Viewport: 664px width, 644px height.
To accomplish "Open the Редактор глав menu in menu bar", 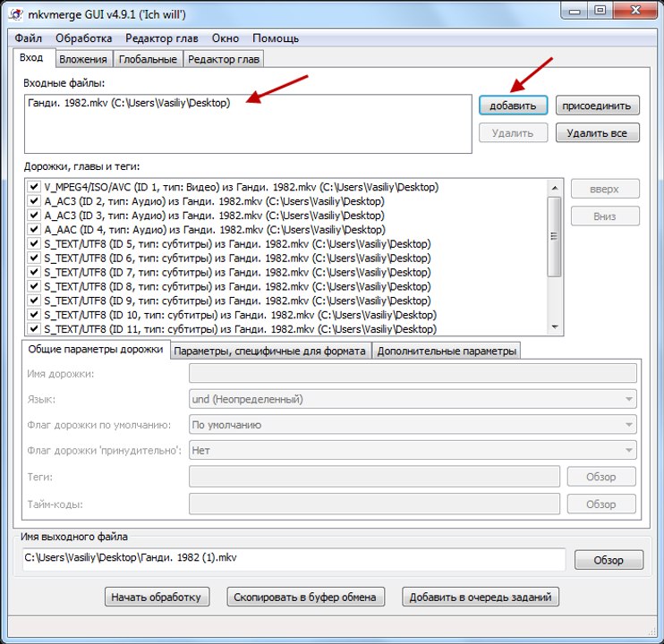I will [162, 38].
